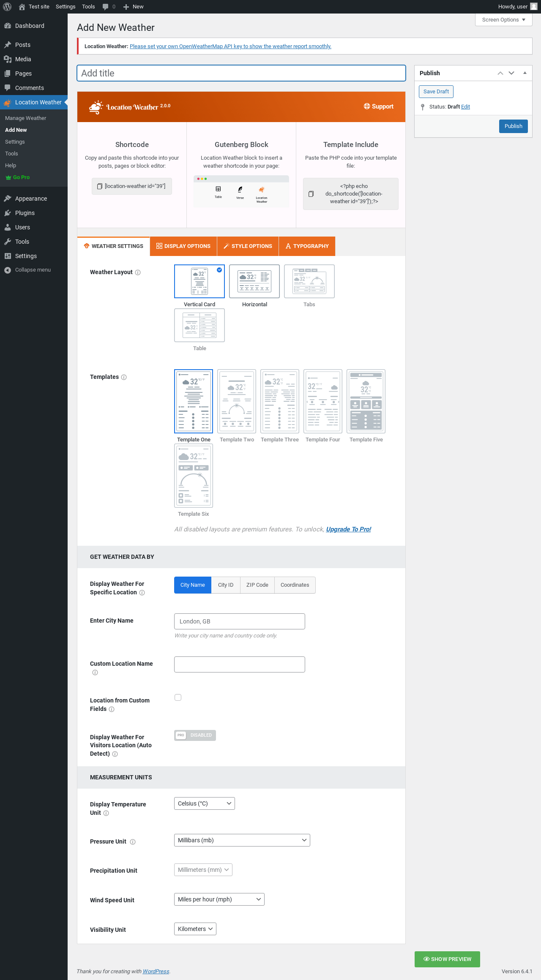Switch to the Display Options tab
541x980 pixels.
pos(183,246)
